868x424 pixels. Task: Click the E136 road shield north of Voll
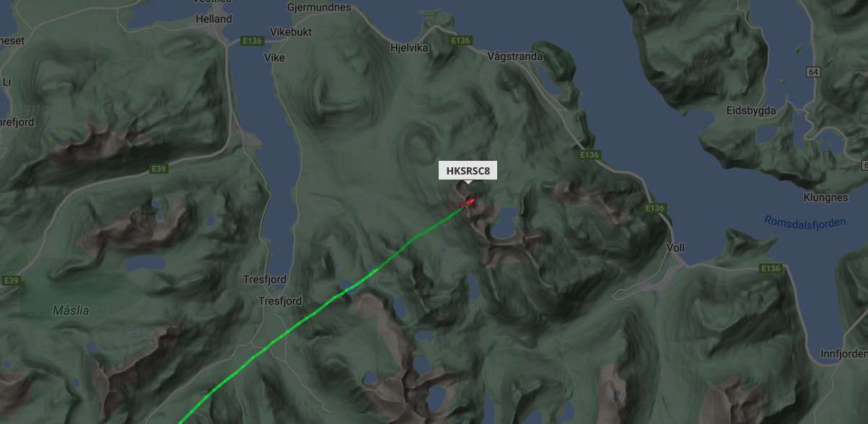pyautogui.click(x=654, y=208)
